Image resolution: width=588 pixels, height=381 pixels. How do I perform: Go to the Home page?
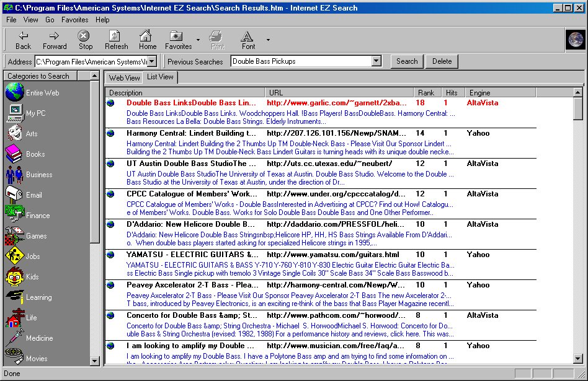tap(148, 40)
